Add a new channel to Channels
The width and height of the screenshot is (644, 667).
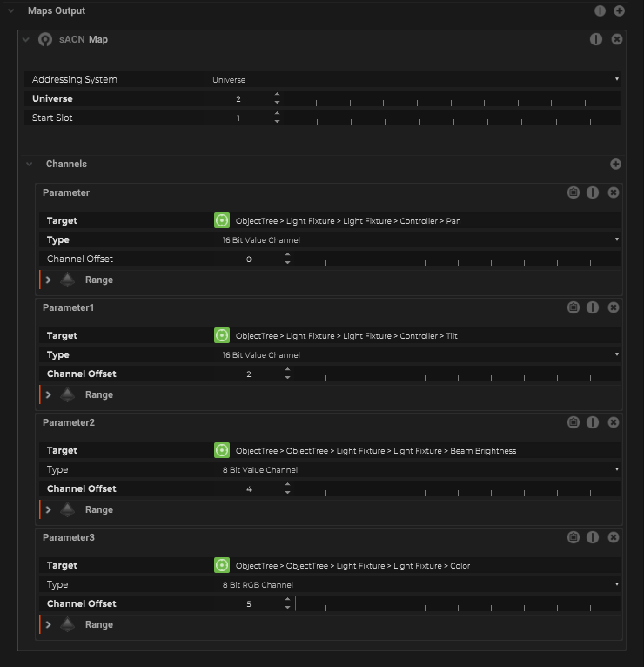pos(615,164)
